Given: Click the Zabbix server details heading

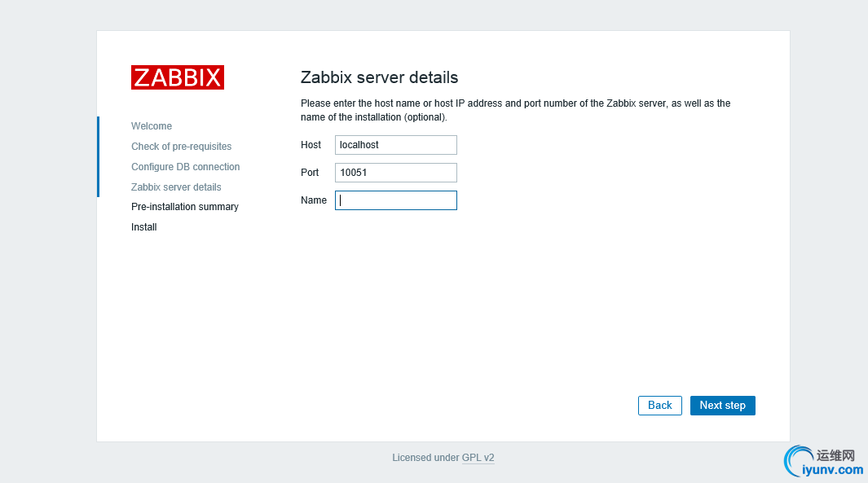Looking at the screenshot, I should (x=379, y=77).
